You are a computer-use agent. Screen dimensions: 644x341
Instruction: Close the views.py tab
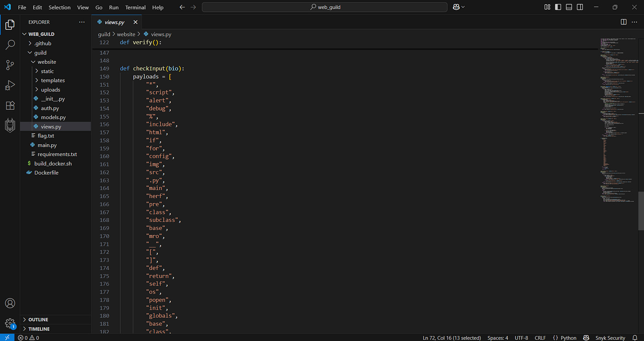[135, 22]
